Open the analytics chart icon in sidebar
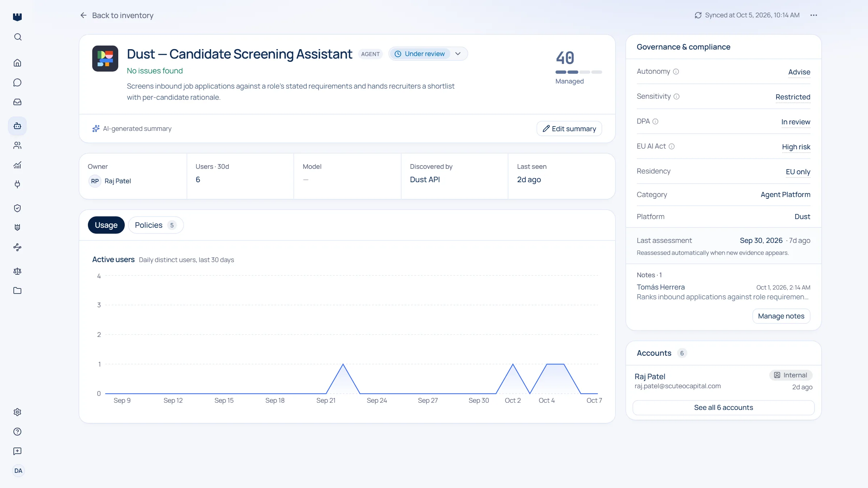868x488 pixels. click(x=17, y=165)
